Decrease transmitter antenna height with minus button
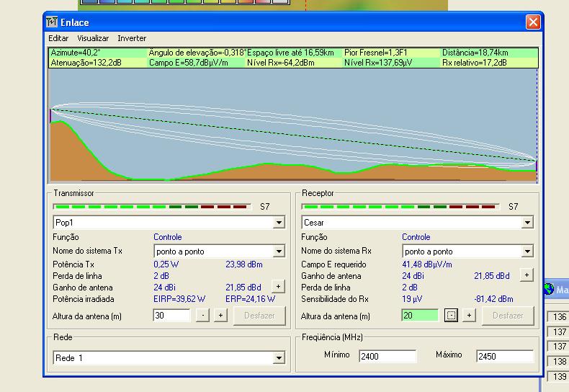The width and height of the screenshot is (569, 392). tap(203, 316)
